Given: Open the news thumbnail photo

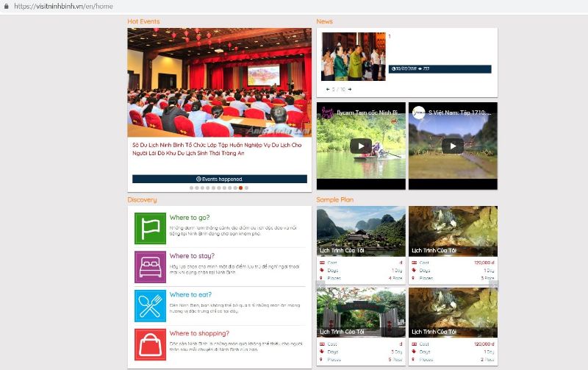Looking at the screenshot, I should tap(353, 56).
